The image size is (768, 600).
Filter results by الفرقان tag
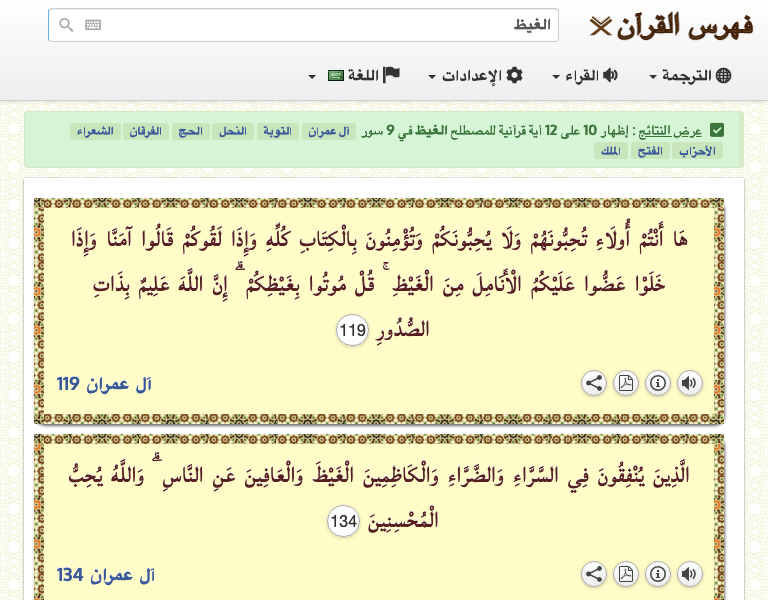145,131
